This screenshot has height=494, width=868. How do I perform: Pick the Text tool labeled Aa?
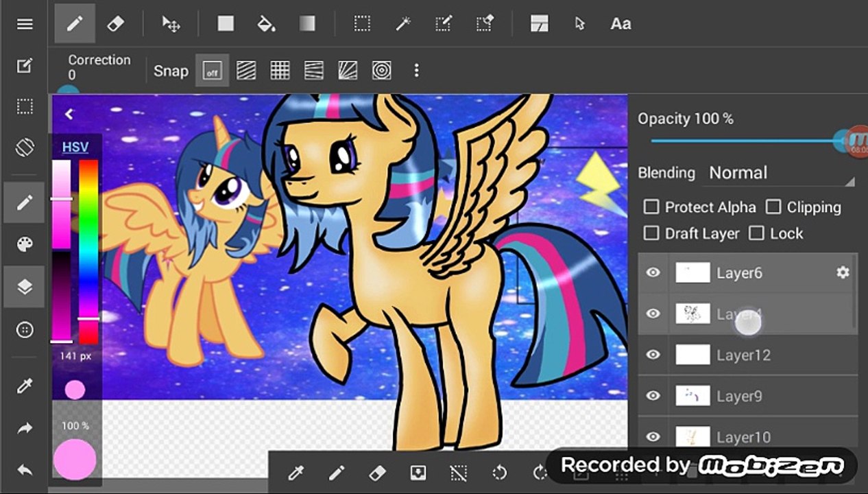click(x=620, y=23)
